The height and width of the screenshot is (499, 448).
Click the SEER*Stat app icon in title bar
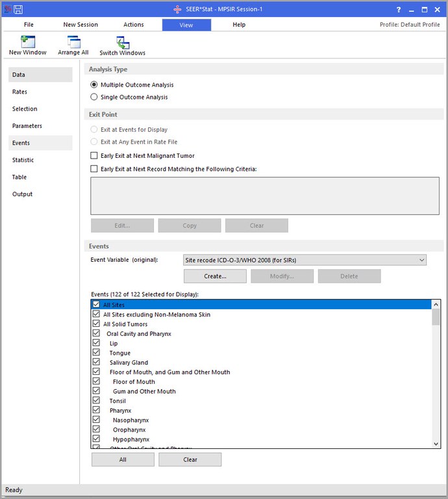(7, 9)
